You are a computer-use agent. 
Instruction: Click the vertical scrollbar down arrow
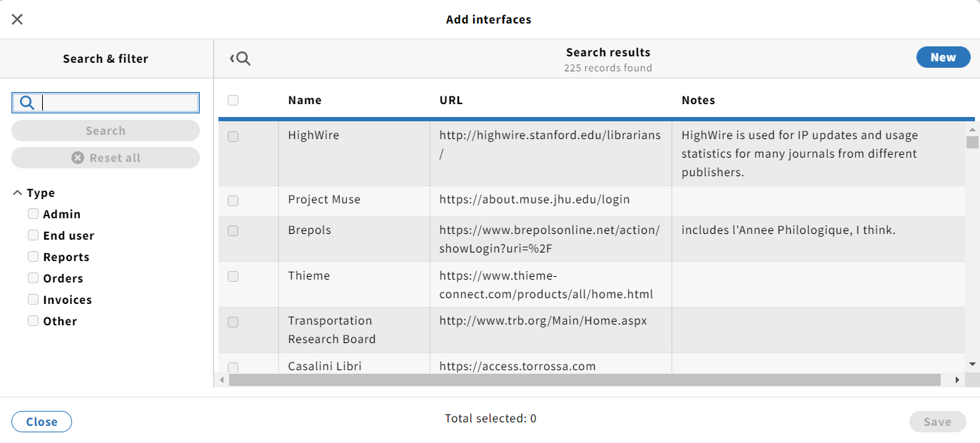tap(972, 364)
